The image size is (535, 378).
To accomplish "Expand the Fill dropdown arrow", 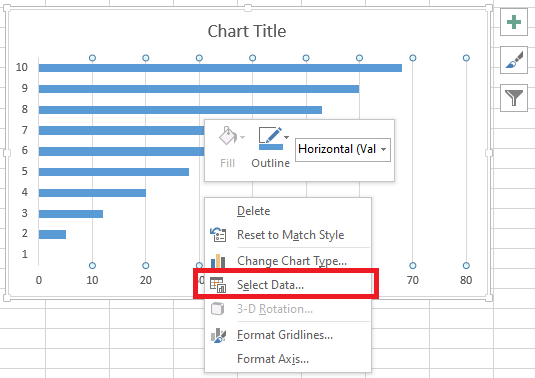I will 243,137.
